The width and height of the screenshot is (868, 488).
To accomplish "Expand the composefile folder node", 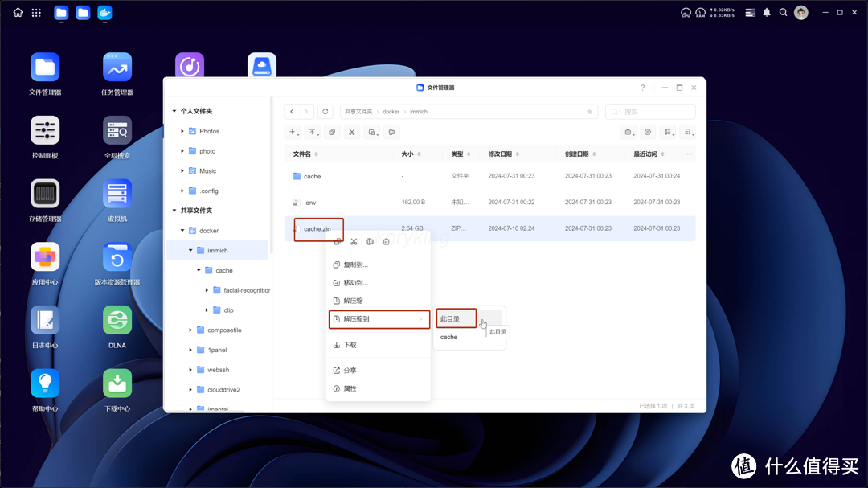I will (190, 330).
